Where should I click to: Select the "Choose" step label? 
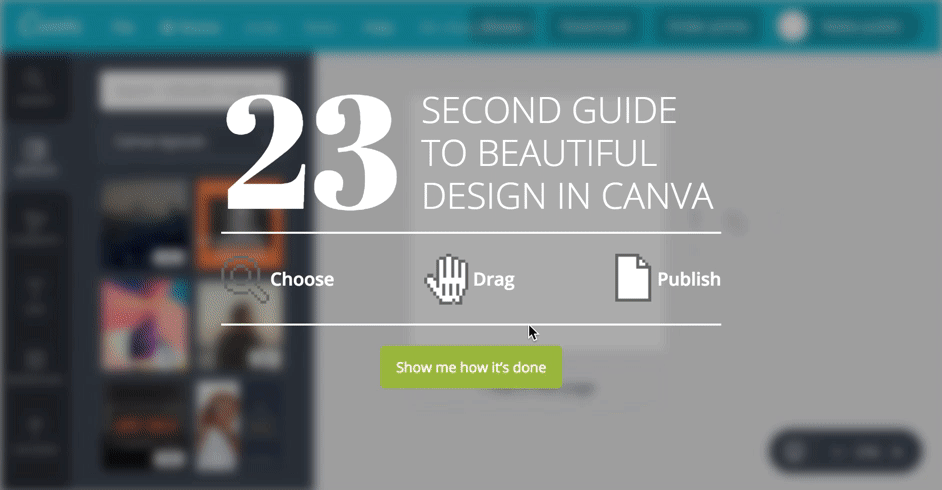pyautogui.click(x=302, y=279)
